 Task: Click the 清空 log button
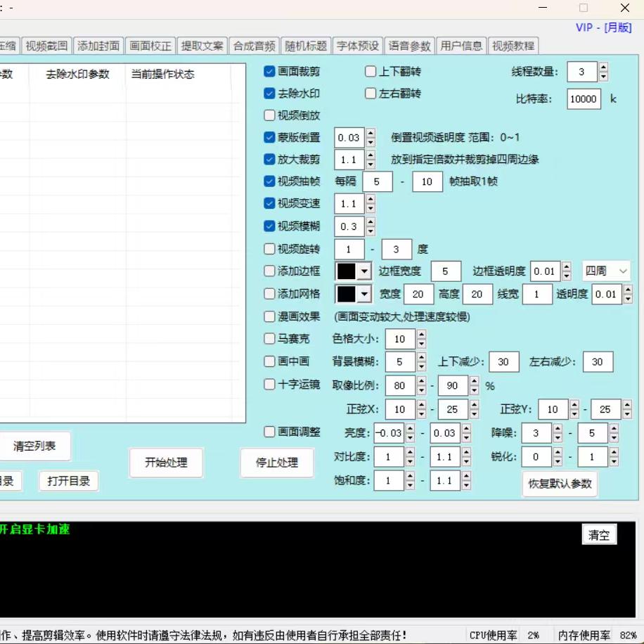tap(599, 535)
